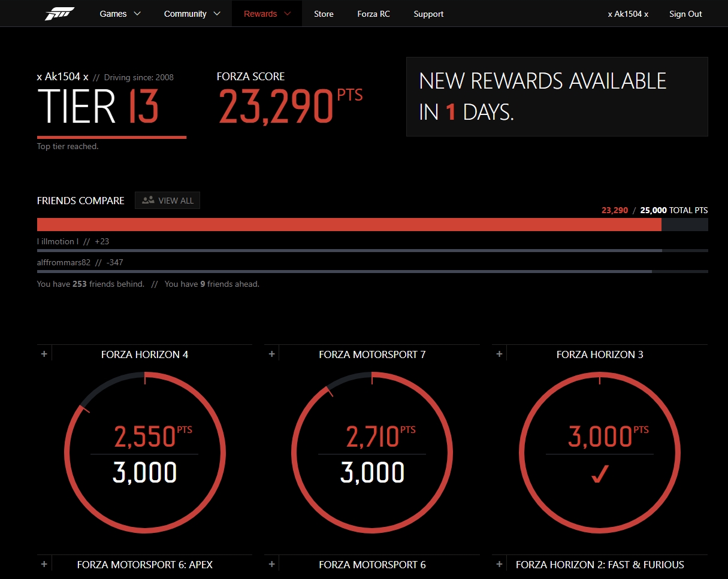Click the 2,550 PTS value

click(x=153, y=436)
